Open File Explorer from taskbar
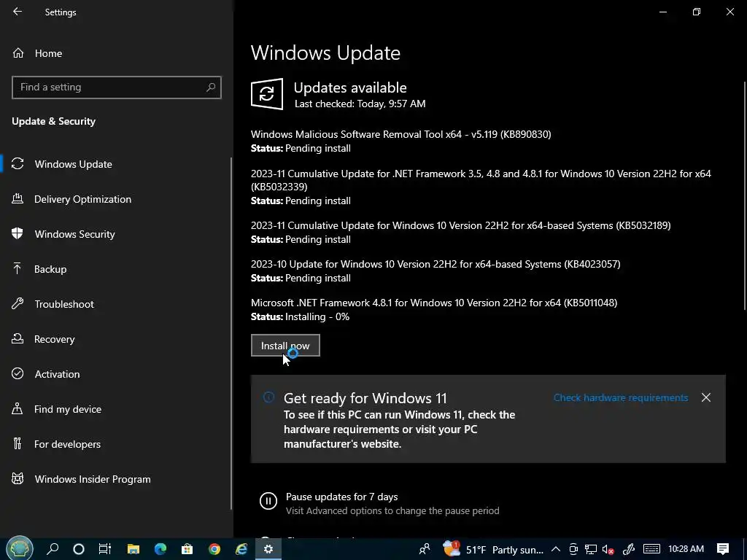The image size is (747, 560). tap(133, 549)
